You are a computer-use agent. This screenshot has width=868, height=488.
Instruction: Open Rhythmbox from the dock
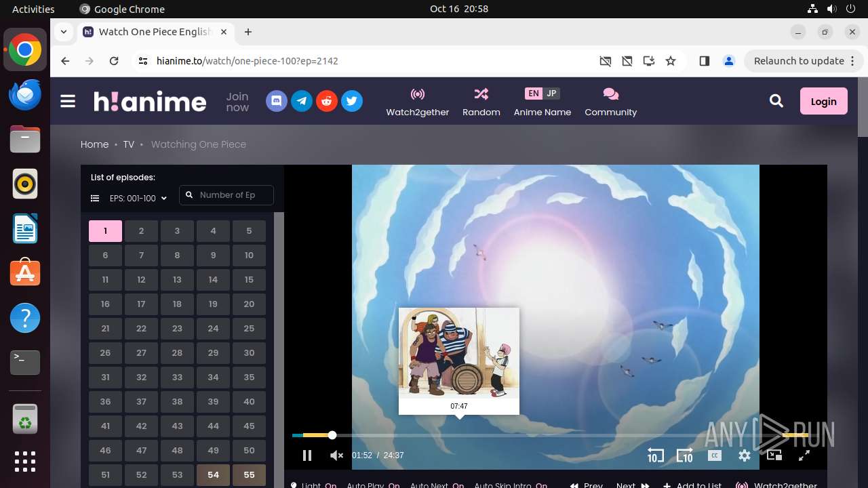25,184
